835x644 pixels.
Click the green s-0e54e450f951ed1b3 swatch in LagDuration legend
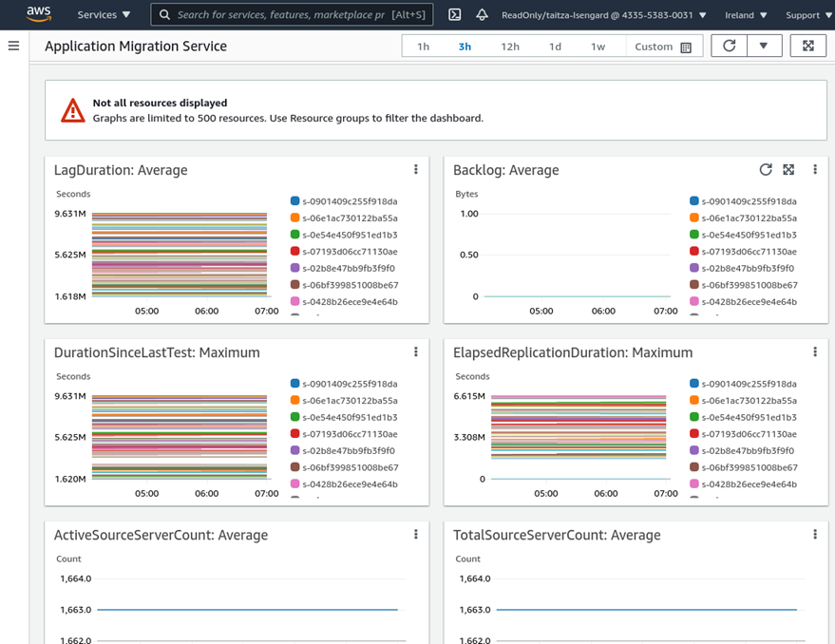click(x=295, y=235)
